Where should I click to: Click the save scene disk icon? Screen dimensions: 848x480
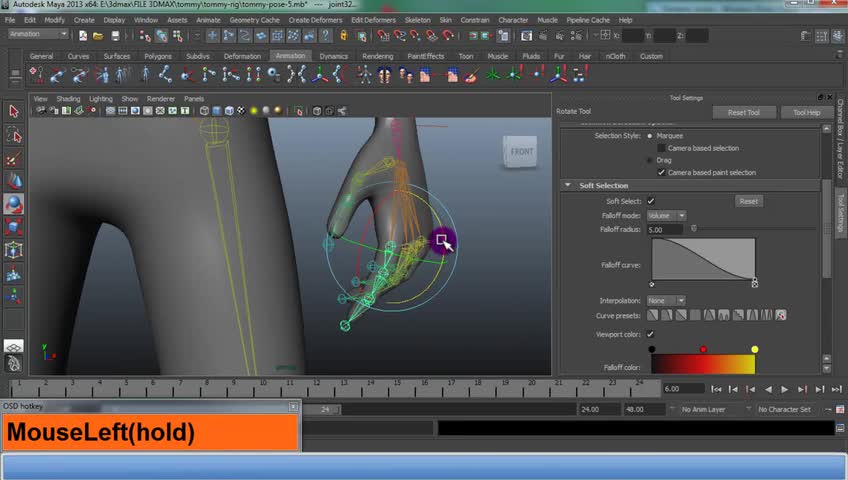point(115,36)
